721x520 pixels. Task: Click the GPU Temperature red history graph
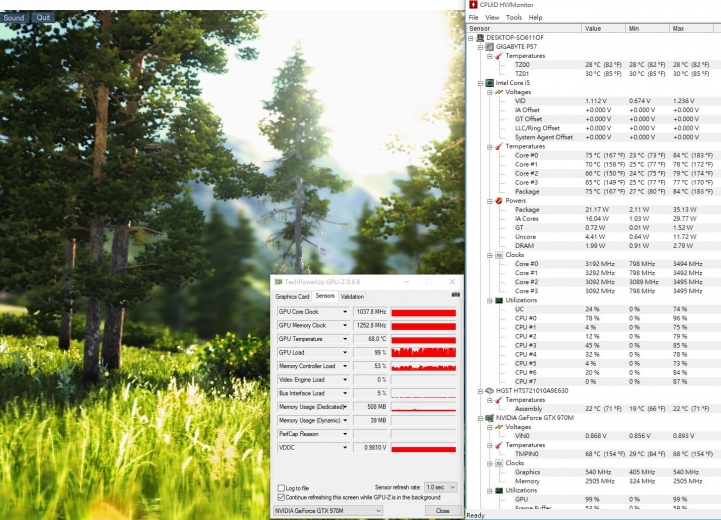[423, 339]
